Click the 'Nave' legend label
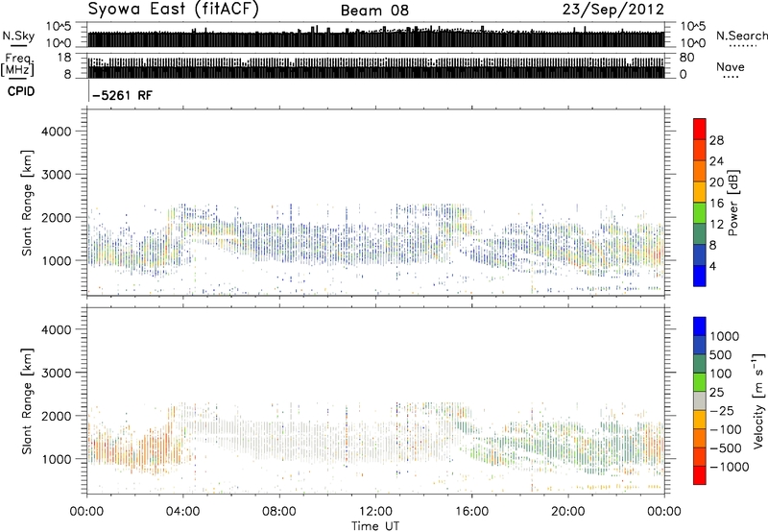This screenshot has width=768, height=532. pos(731,66)
